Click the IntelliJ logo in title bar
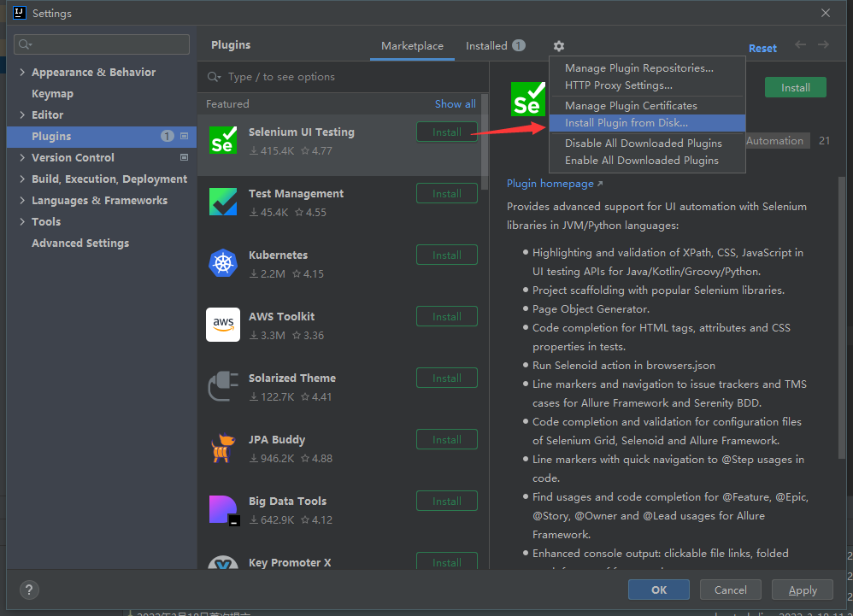The image size is (853, 616). point(20,13)
